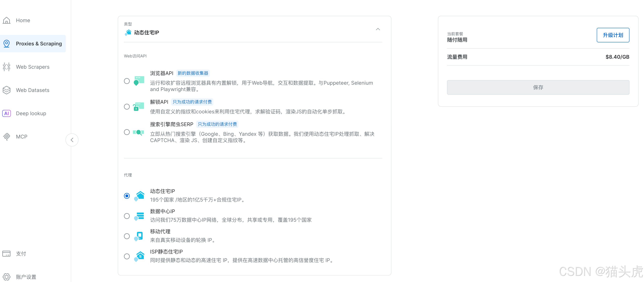The image size is (644, 282).
Task: Enable the 移动代理 mobile proxy choice
Action: pyautogui.click(x=127, y=236)
